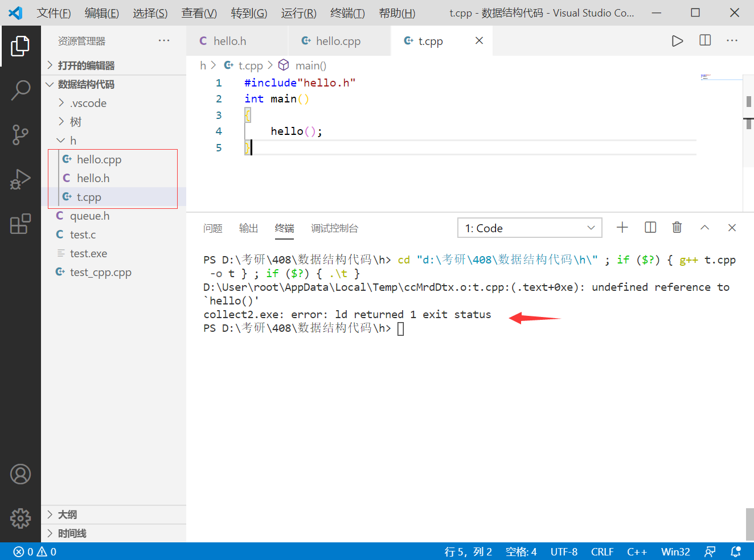Click the Accounts icon in the activity bar

tap(21, 473)
